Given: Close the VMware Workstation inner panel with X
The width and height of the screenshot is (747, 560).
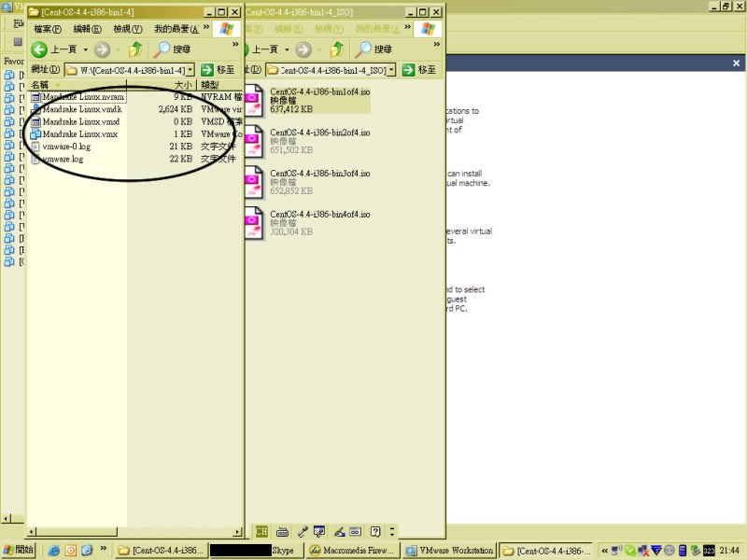Looking at the screenshot, I should click(736, 63).
